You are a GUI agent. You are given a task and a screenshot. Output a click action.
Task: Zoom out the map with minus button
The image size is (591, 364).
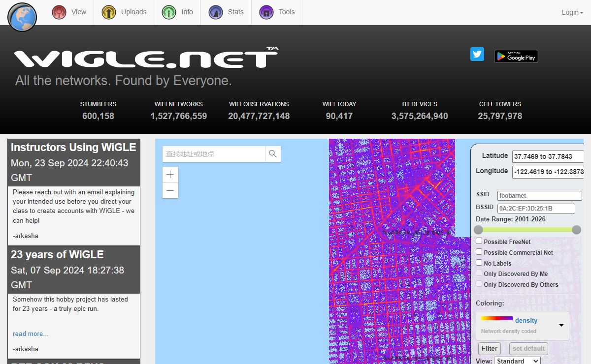point(170,191)
